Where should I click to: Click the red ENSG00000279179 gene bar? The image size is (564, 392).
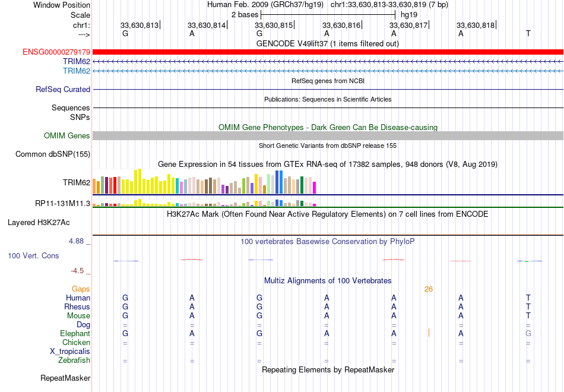[328, 52]
